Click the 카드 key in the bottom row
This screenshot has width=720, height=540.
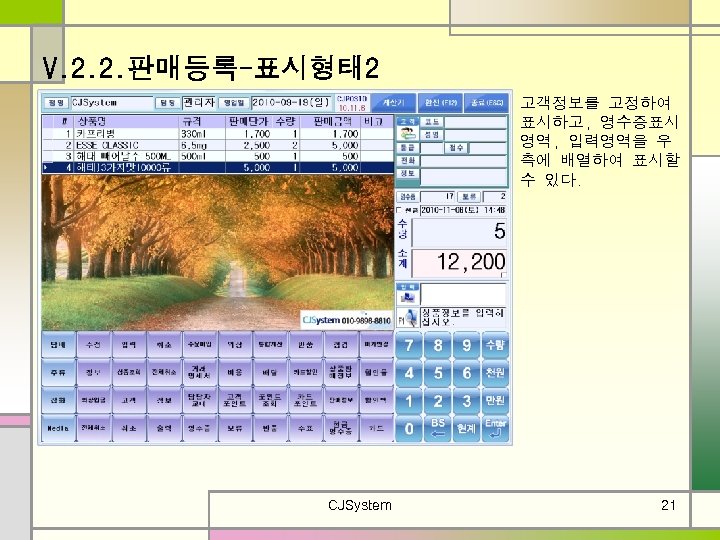click(x=376, y=428)
